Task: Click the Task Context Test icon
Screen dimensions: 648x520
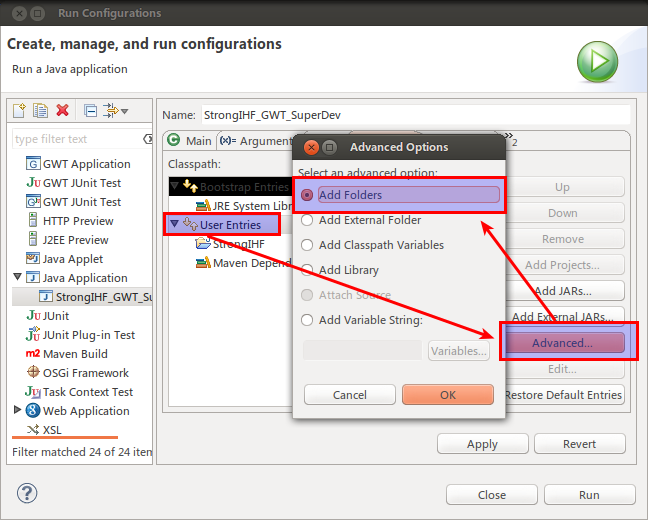Action: [x=33, y=391]
